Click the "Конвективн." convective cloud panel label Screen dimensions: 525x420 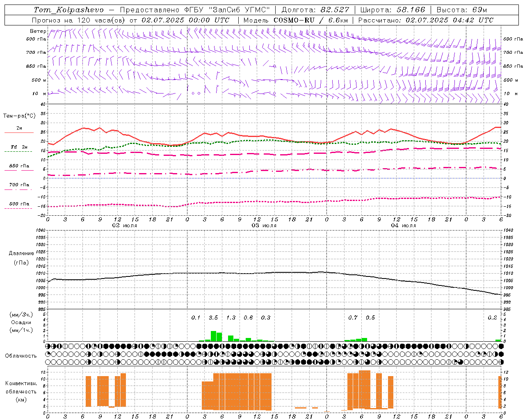point(21,383)
